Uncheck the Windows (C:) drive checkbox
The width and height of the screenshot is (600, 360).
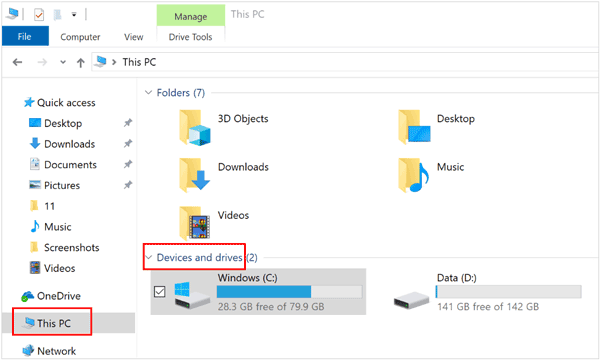160,292
